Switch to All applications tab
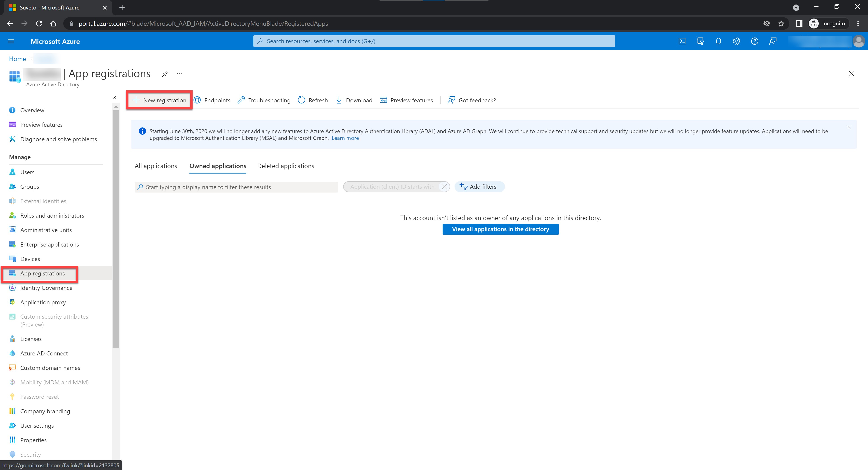Image resolution: width=868 pixels, height=470 pixels. 156,166
